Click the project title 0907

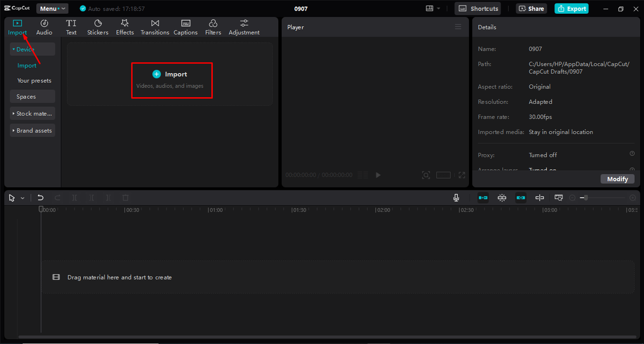[x=301, y=9]
